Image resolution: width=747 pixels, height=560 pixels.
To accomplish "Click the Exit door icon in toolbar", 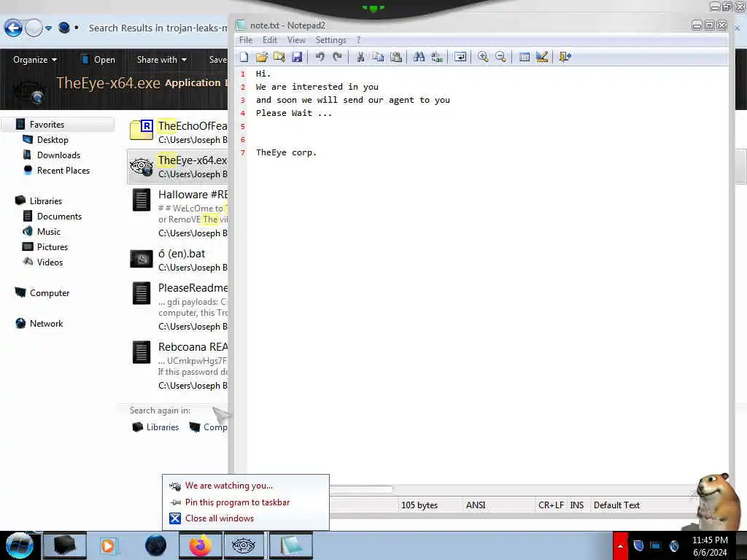I will pyautogui.click(x=565, y=57).
